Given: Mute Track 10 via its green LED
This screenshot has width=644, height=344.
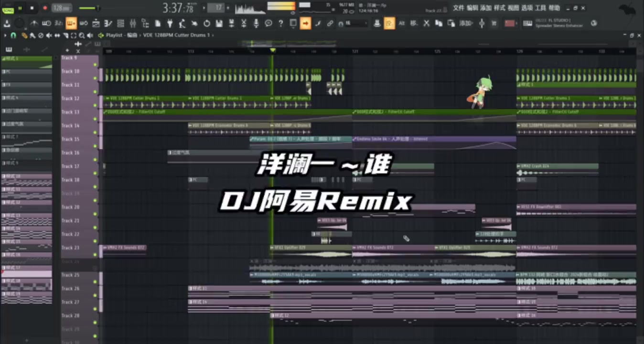Looking at the screenshot, I should pyautogui.click(x=95, y=78).
